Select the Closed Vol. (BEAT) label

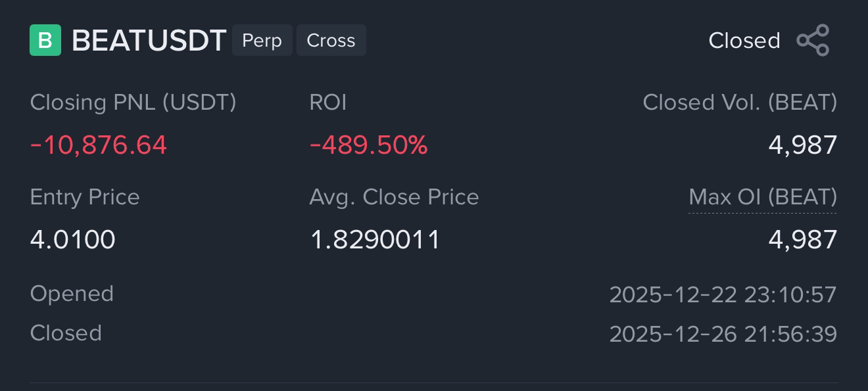coord(740,103)
